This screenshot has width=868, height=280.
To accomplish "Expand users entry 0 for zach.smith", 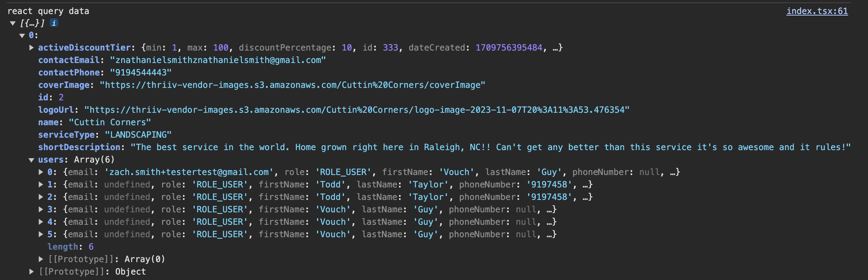I will coord(41,172).
